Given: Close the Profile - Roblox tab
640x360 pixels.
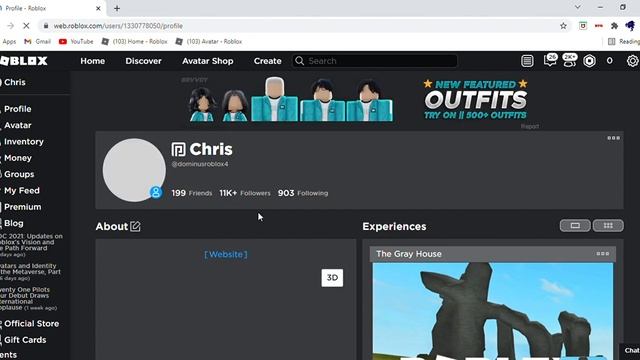Looking at the screenshot, I should (98, 8).
